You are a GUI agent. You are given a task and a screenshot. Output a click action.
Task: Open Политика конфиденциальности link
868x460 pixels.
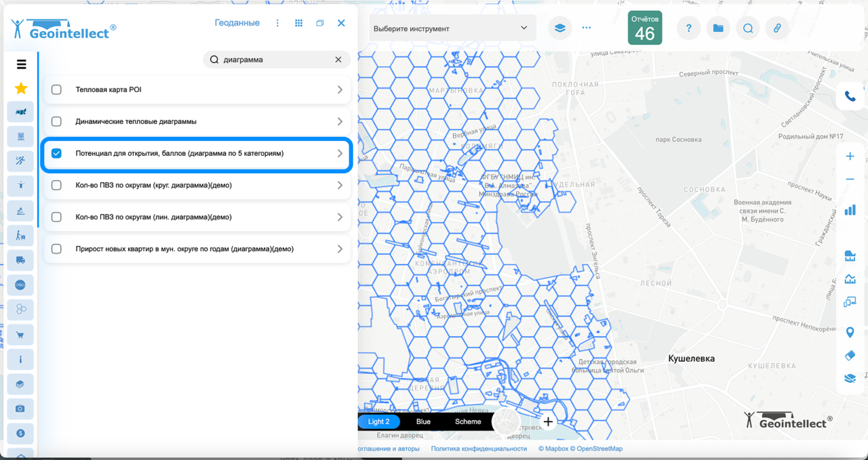[479, 448]
